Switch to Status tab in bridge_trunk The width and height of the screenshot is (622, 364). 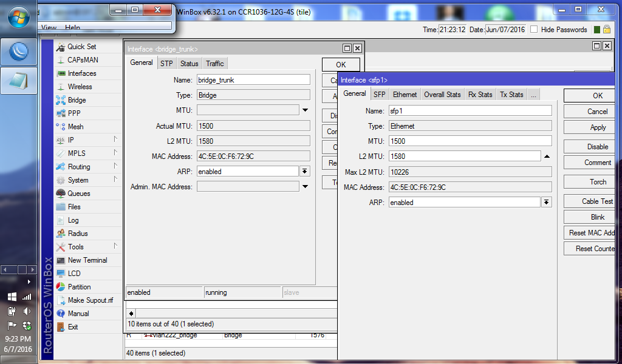(x=190, y=63)
